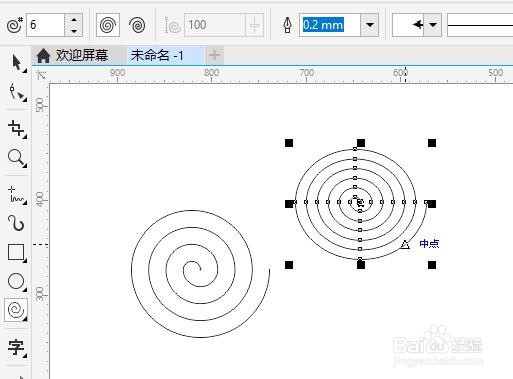This screenshot has width=513, height=379.
Task: Click center marker of selected spiral
Action: 360,203
